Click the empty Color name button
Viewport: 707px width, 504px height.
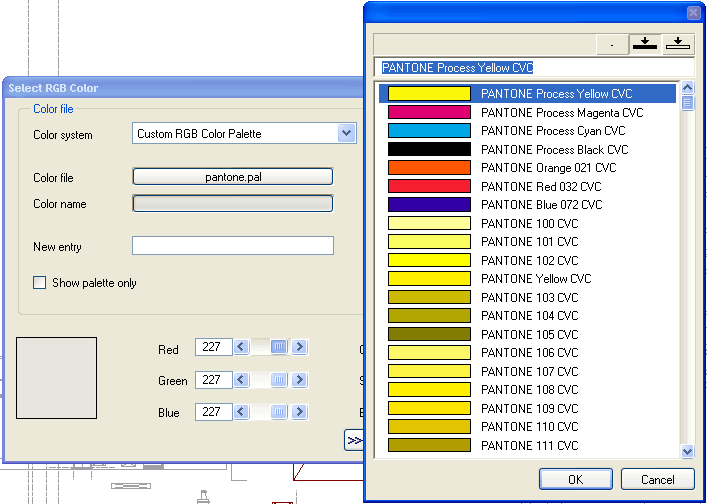(233, 203)
